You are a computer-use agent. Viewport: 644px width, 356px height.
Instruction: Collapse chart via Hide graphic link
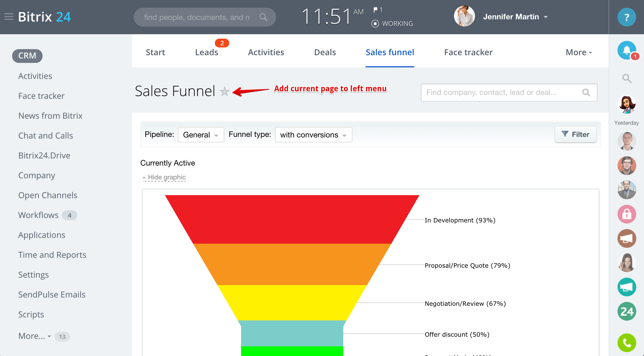[x=164, y=177]
